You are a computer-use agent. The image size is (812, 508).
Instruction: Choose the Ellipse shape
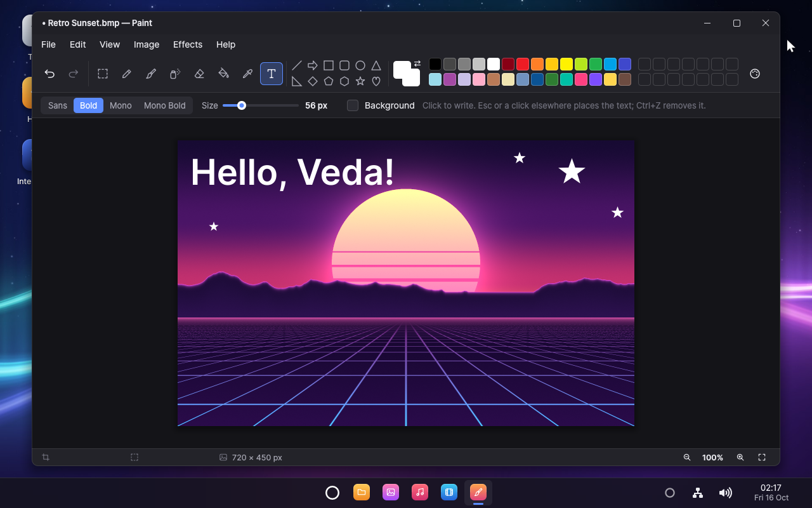(360, 65)
